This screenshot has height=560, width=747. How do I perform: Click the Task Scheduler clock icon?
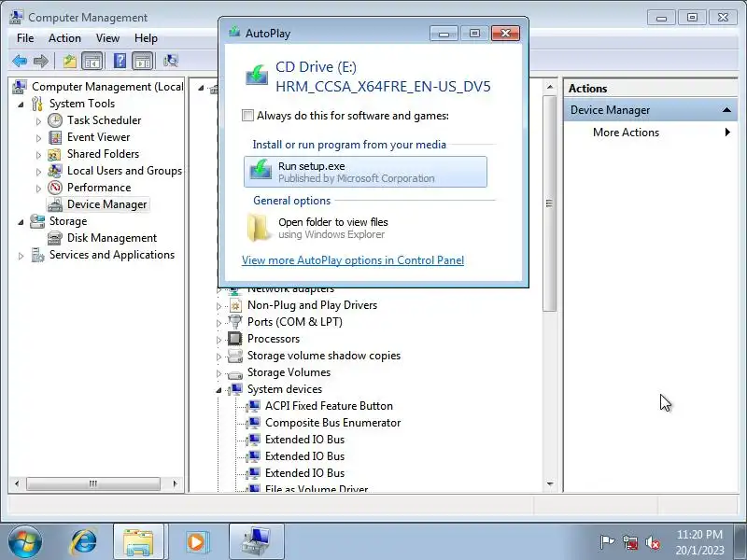[55, 120]
